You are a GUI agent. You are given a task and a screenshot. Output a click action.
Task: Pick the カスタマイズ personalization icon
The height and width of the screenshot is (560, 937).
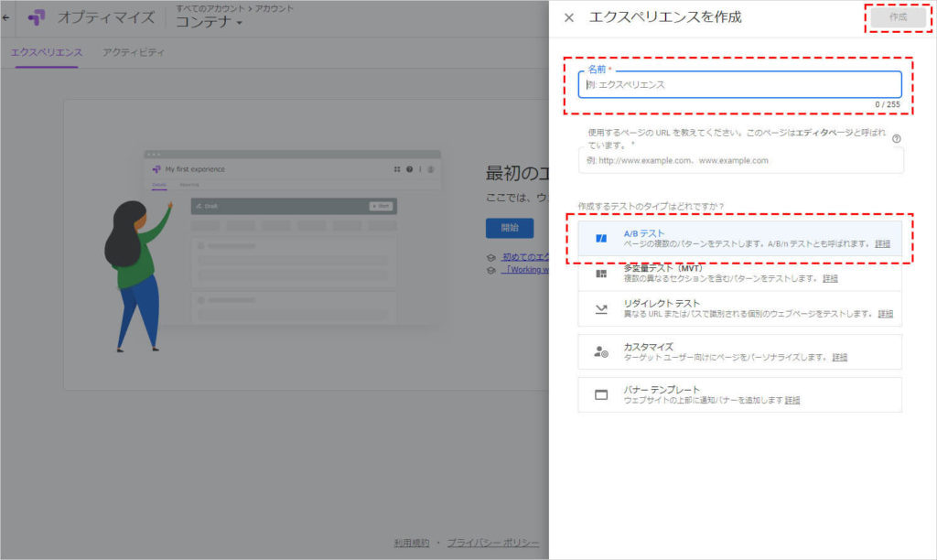point(601,351)
